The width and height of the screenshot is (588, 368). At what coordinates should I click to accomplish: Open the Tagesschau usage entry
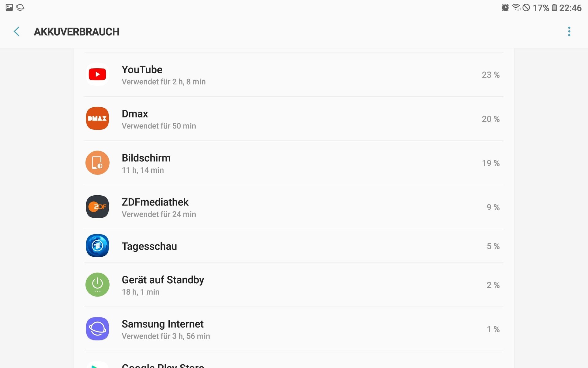click(x=294, y=246)
